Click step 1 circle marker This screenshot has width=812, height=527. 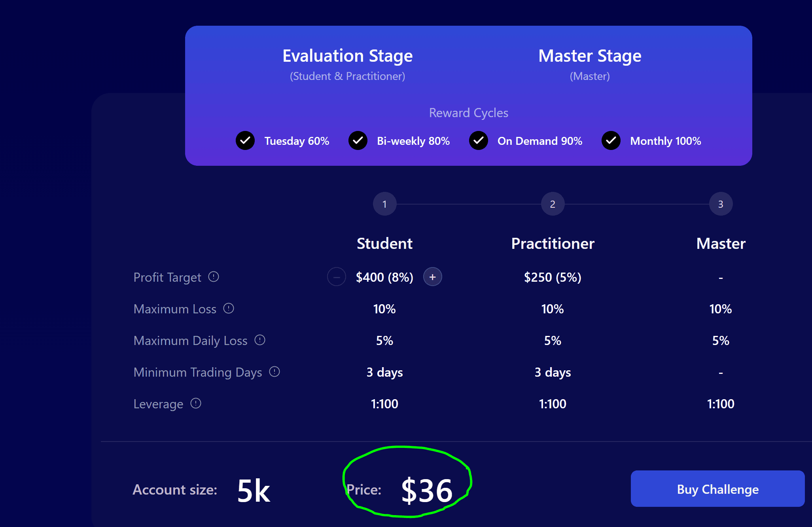click(384, 204)
